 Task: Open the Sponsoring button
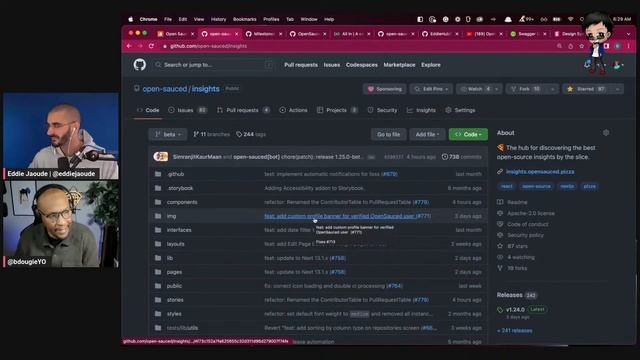(x=385, y=89)
